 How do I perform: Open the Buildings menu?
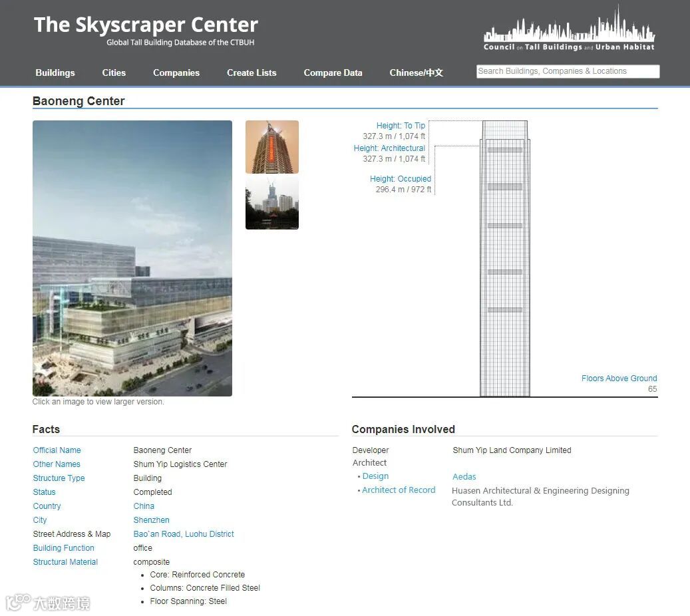click(55, 73)
